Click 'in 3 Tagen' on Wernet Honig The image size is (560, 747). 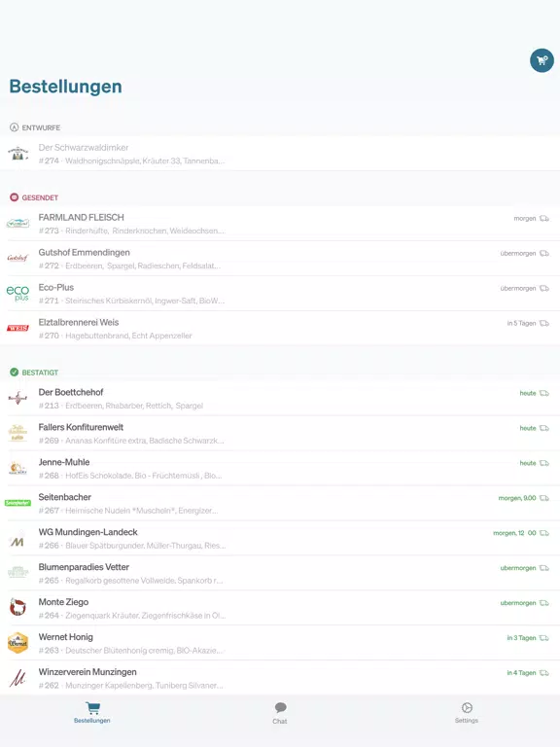[521, 638]
